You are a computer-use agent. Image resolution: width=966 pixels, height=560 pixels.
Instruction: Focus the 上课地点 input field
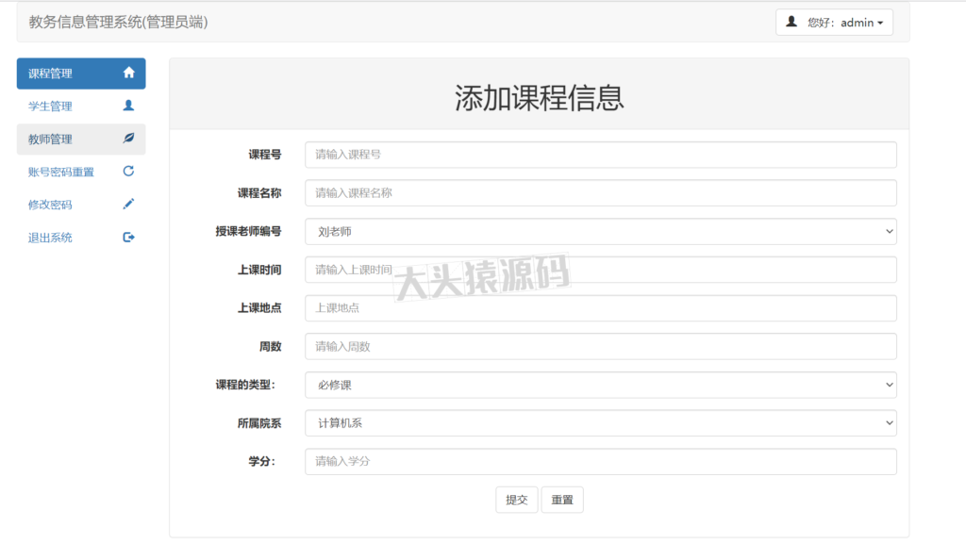[601, 308]
